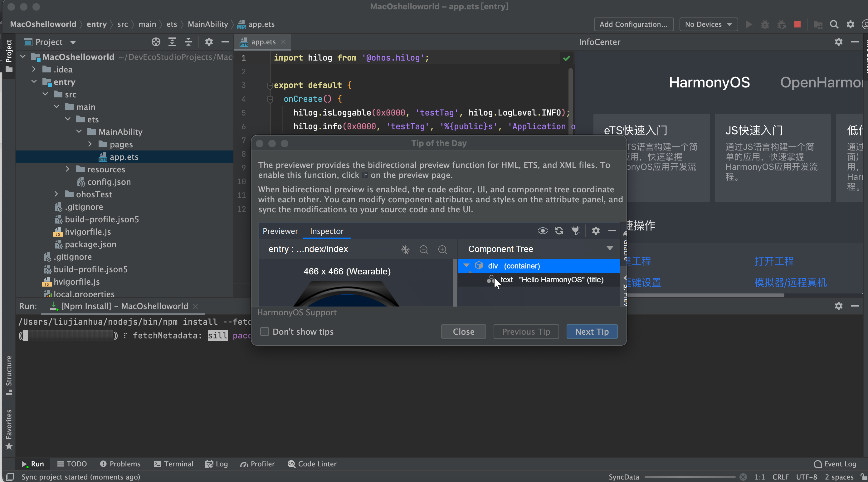Open the Project view dropdown
The width and height of the screenshot is (868, 482).
click(50, 42)
